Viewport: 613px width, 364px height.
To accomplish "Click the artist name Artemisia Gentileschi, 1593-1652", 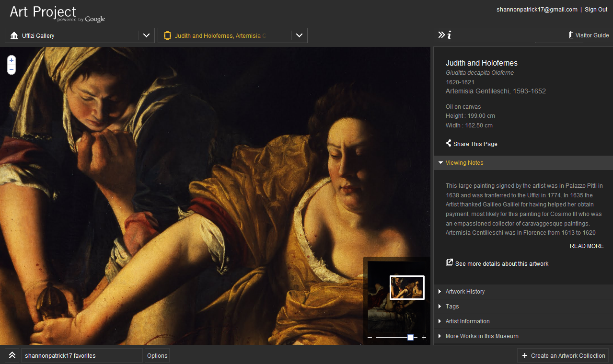I will pyautogui.click(x=496, y=91).
